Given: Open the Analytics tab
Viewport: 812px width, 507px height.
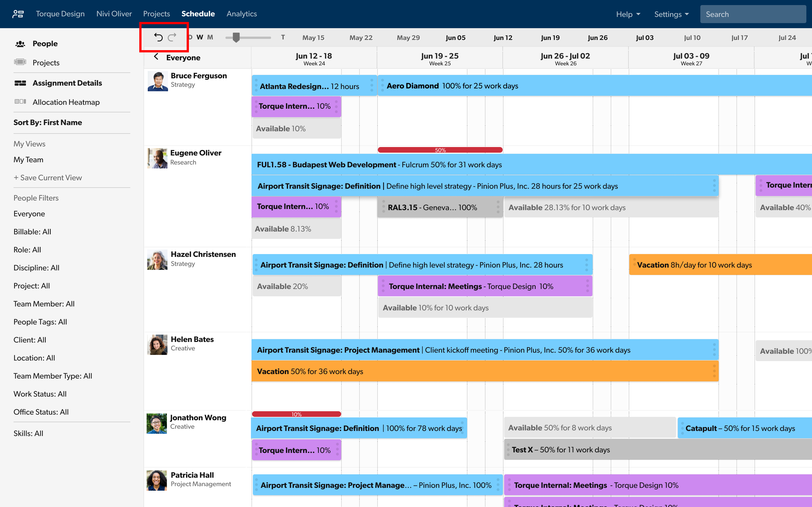Looking at the screenshot, I should point(242,14).
